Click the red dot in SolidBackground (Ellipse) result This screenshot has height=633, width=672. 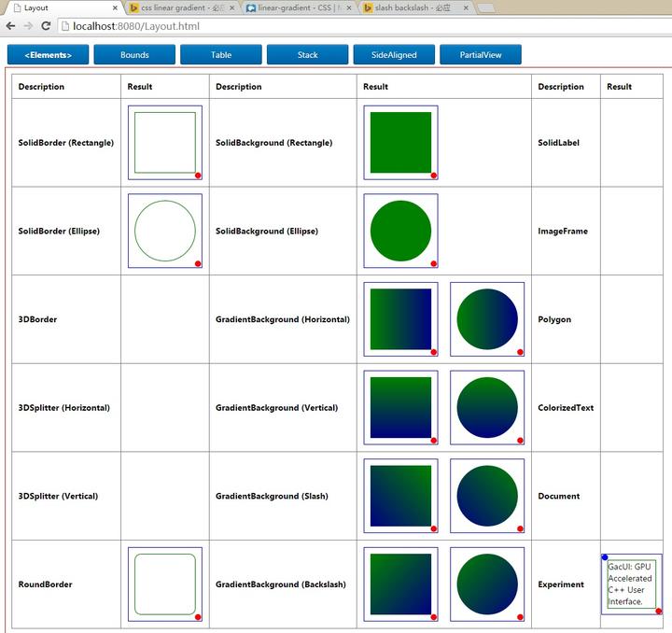pos(434,264)
